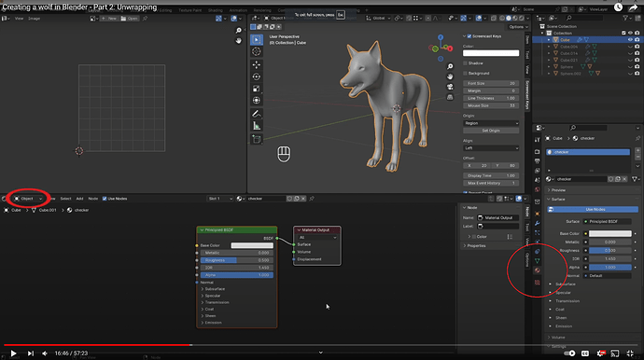This screenshot has height=360, width=644.
Task: Click the viewport zoom magnifier icon
Action: pyautogui.click(x=450, y=66)
